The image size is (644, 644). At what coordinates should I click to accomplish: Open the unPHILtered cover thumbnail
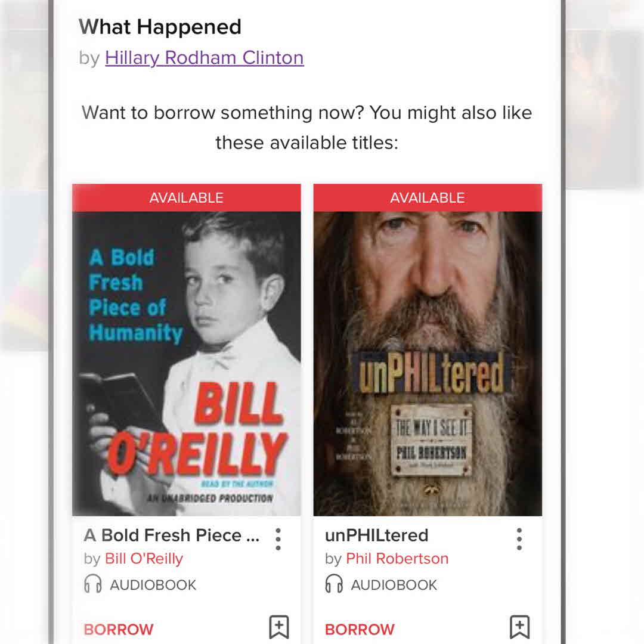coord(428,364)
